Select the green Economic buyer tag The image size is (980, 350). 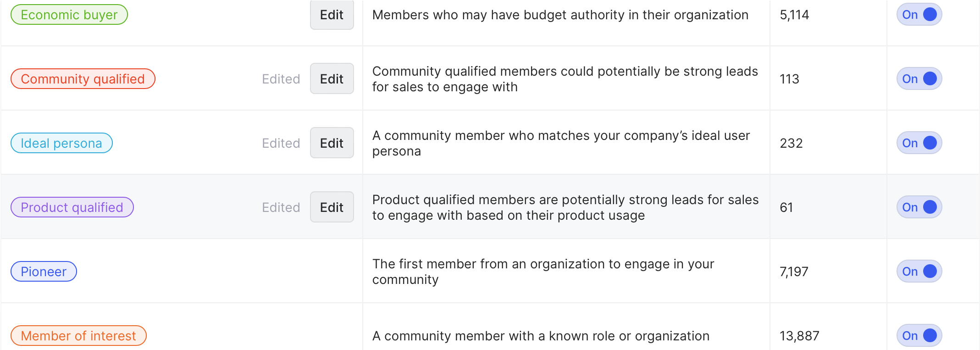(x=69, y=15)
